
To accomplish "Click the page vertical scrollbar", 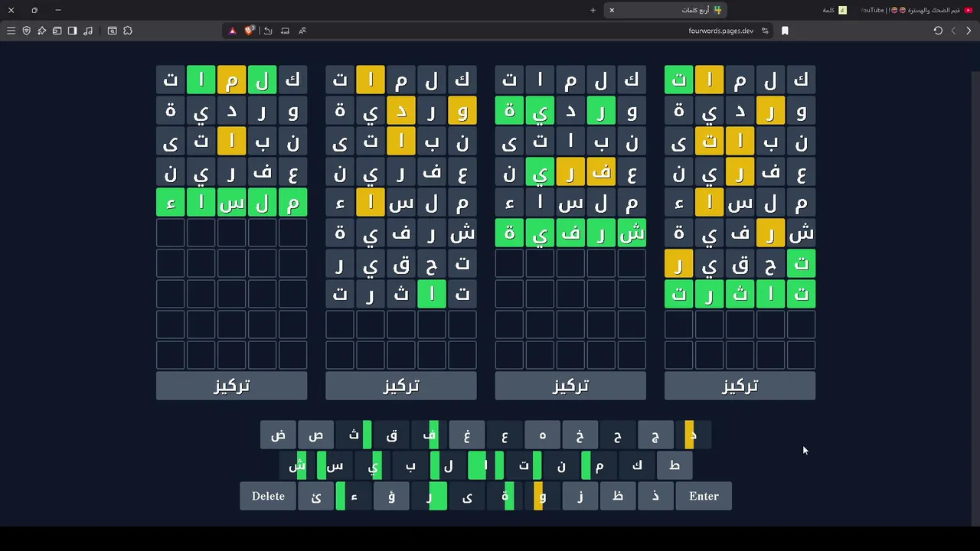I will pos(976,298).
